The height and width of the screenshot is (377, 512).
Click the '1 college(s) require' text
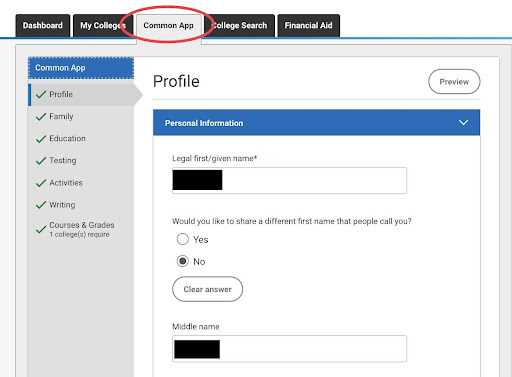pos(79,235)
